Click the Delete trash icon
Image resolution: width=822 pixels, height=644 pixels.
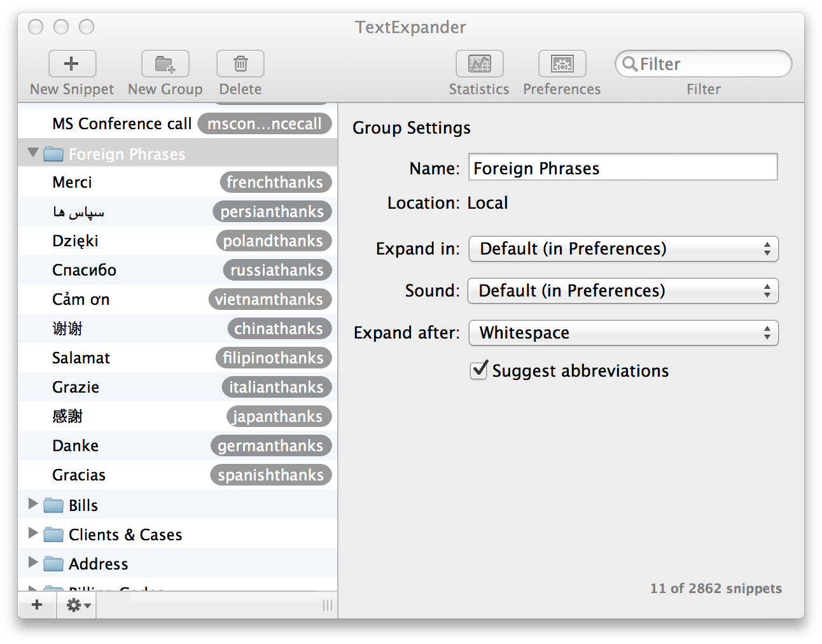pyautogui.click(x=240, y=64)
